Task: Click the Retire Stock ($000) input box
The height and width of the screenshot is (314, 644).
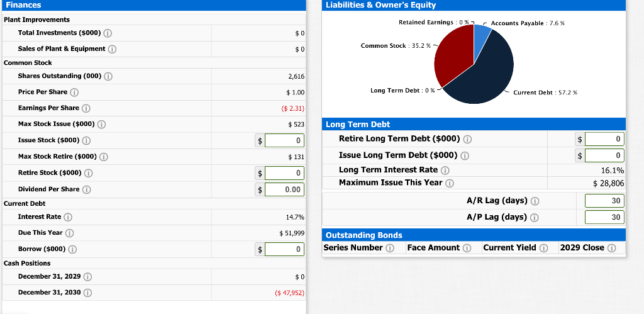Action: click(x=284, y=173)
